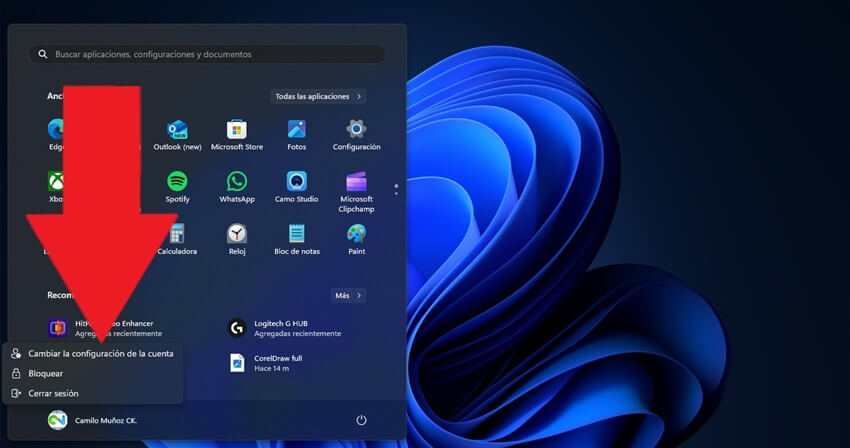Viewport: 850px width, 448px height.
Task: Open Logitech G HUB recommended item
Action: pyautogui.click(x=284, y=328)
